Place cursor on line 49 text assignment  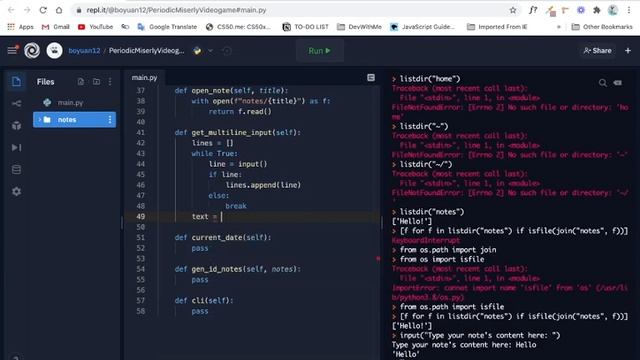207,217
